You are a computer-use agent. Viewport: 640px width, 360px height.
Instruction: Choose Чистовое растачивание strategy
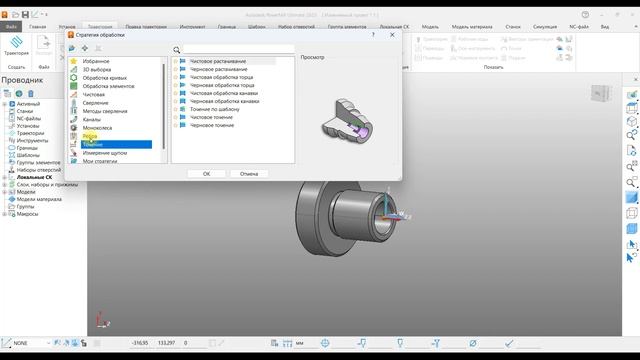(218, 61)
